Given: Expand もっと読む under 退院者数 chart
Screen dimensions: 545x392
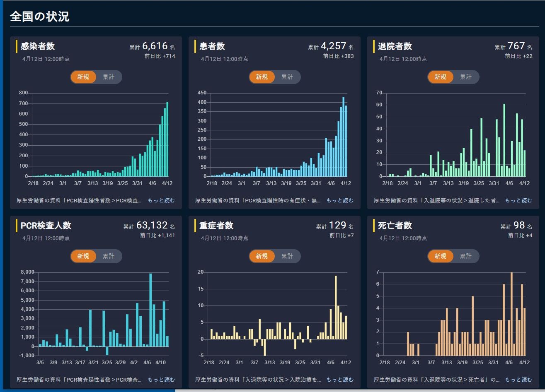Looking at the screenshot, I should click(518, 200).
